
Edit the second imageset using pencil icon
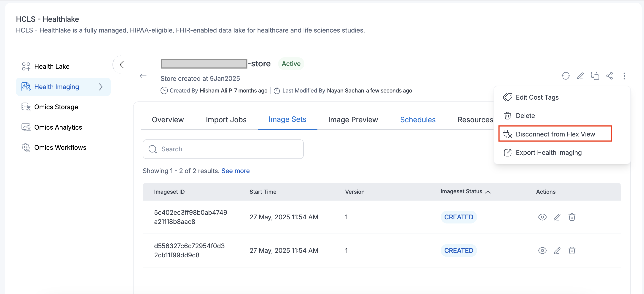tap(557, 250)
